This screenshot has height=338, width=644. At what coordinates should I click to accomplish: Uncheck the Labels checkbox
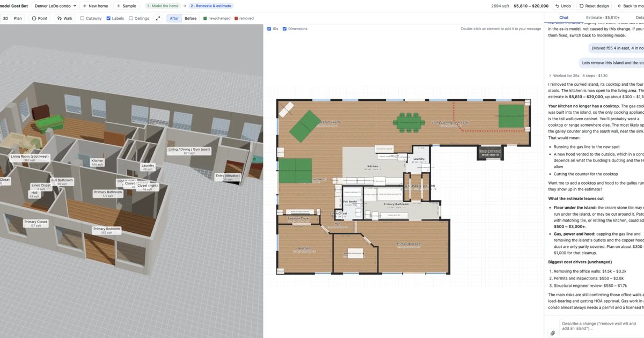coord(108,18)
